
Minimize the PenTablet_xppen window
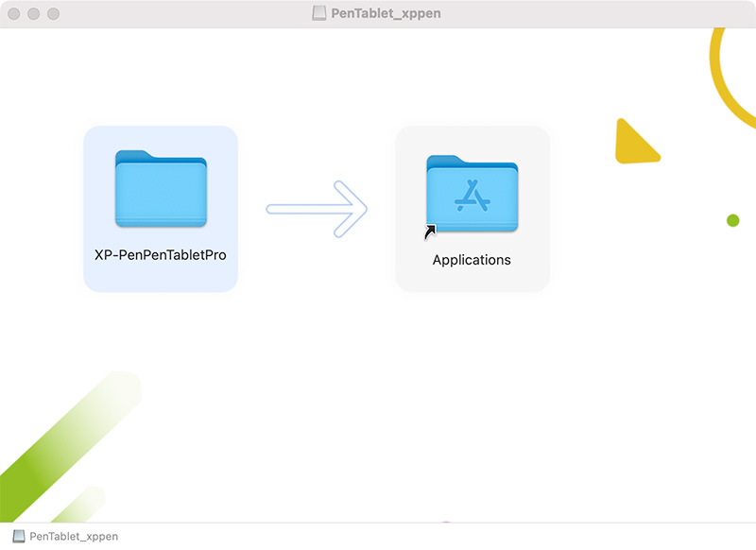click(x=34, y=14)
